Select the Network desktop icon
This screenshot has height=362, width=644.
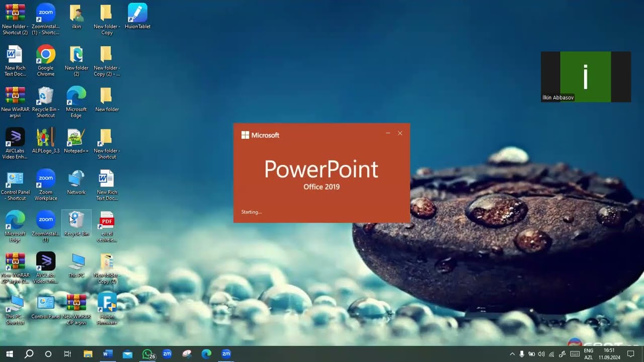point(76,183)
